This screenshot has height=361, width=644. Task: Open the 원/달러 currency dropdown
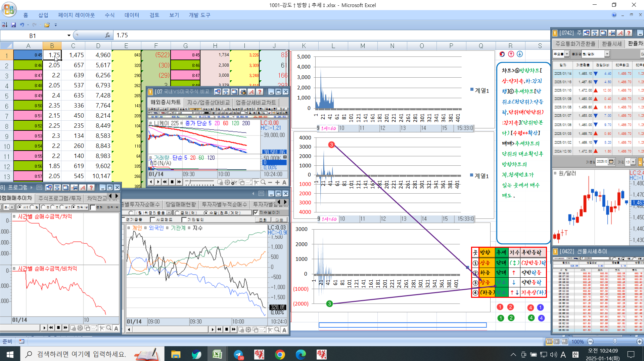(607, 54)
